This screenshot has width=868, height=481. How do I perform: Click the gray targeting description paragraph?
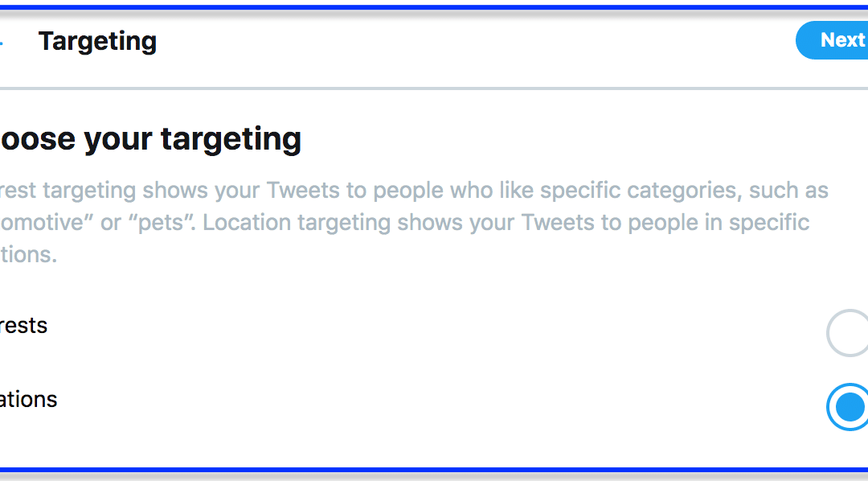click(x=414, y=222)
